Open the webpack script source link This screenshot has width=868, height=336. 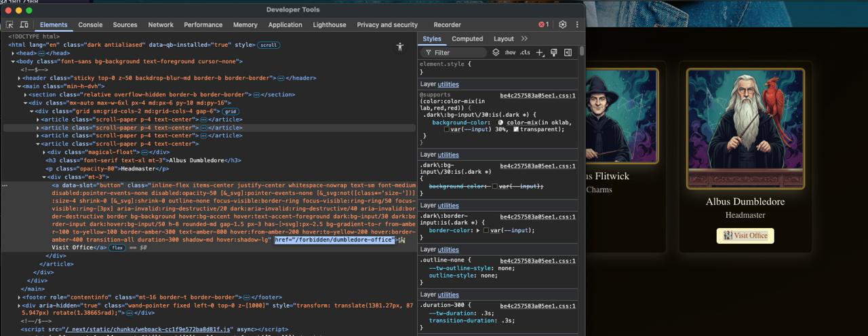coord(149,329)
